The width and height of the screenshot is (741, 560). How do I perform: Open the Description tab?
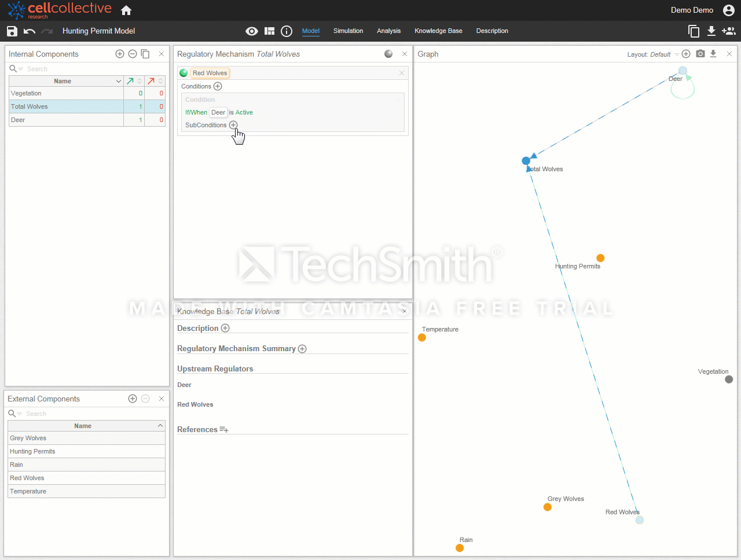(492, 31)
